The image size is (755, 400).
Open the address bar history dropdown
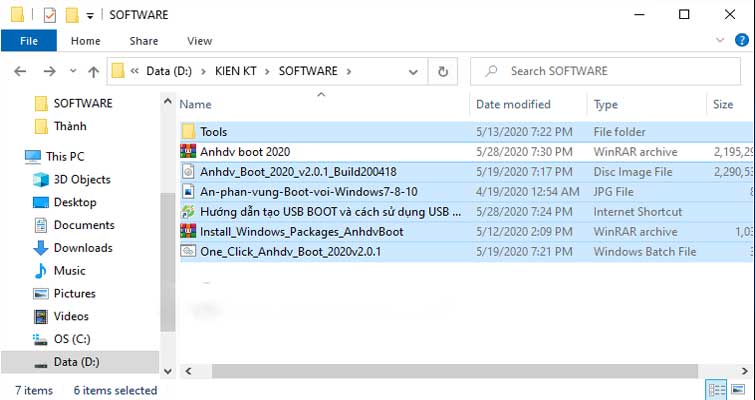pos(413,72)
